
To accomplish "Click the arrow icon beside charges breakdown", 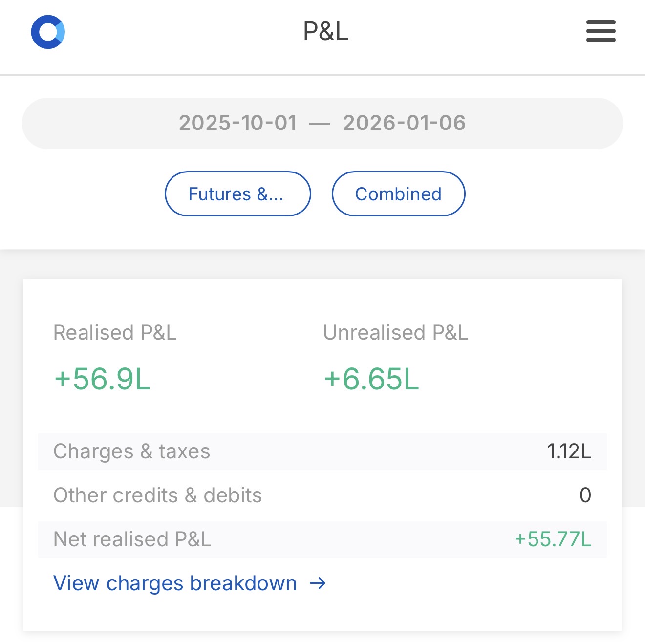I will point(318,582).
